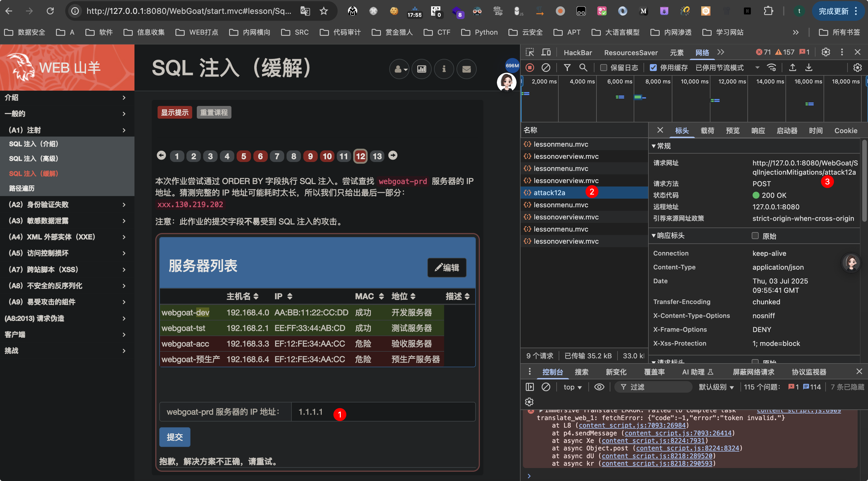Open network conditions wifi icon
Image resolution: width=868 pixels, height=481 pixels.
(x=772, y=68)
